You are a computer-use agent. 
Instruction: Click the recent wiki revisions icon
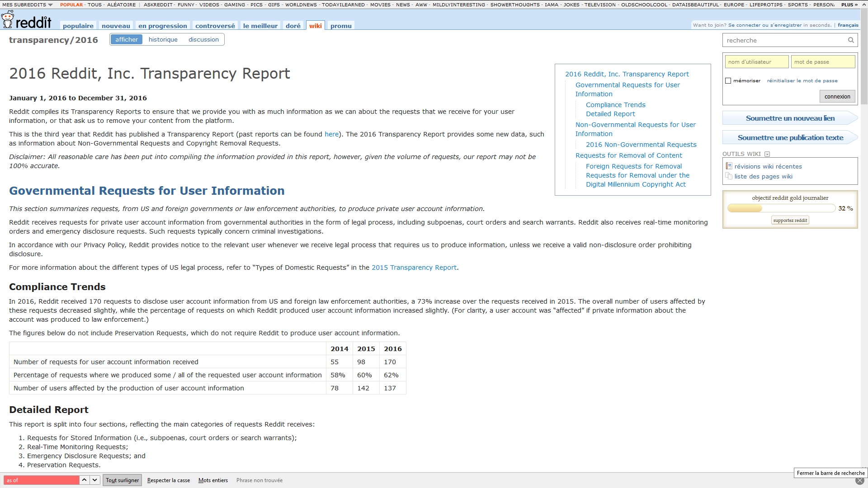pos(728,166)
